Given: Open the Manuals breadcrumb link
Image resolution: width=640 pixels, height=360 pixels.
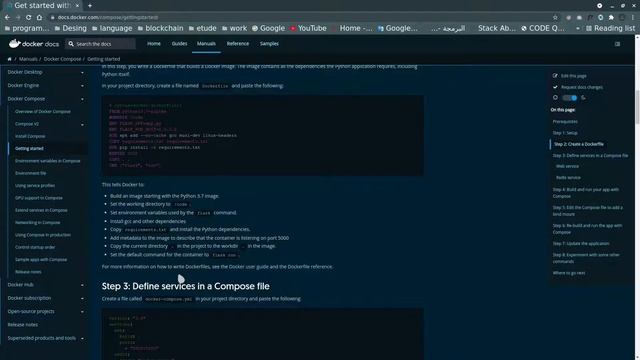Looking at the screenshot, I should tap(28, 59).
